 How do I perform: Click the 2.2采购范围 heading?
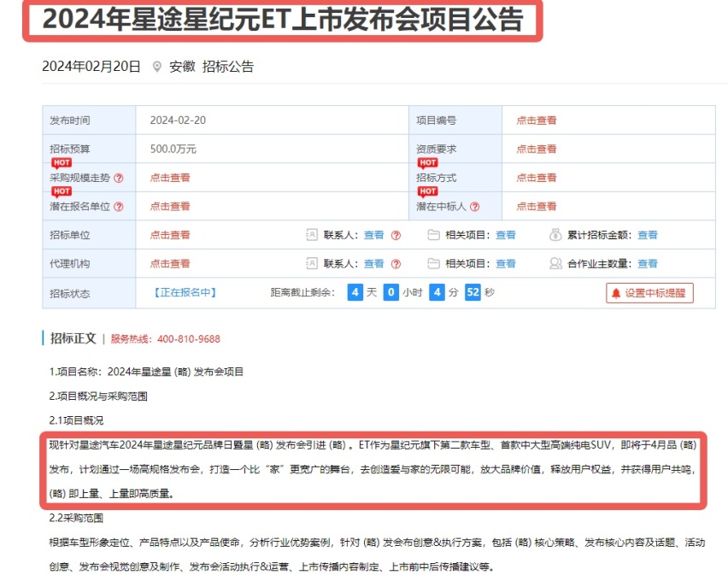76,518
